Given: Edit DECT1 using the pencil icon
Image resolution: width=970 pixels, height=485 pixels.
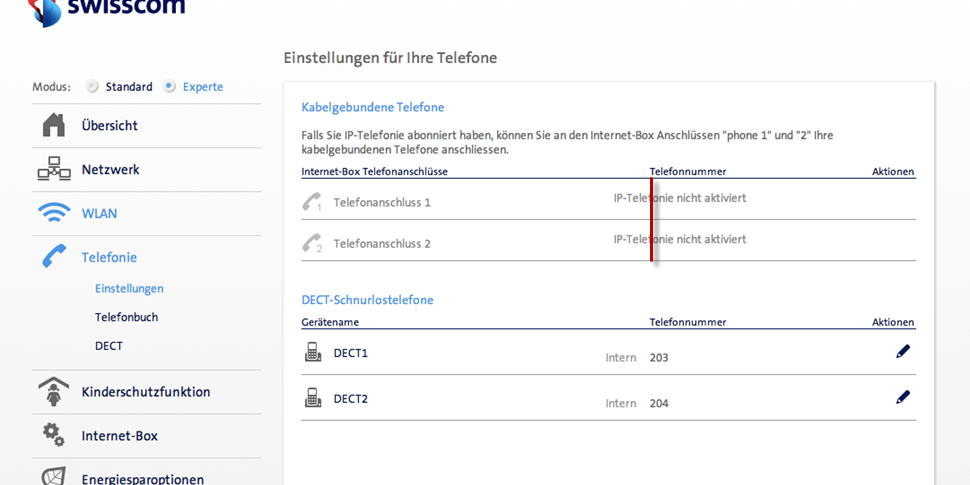Looking at the screenshot, I should click(903, 352).
